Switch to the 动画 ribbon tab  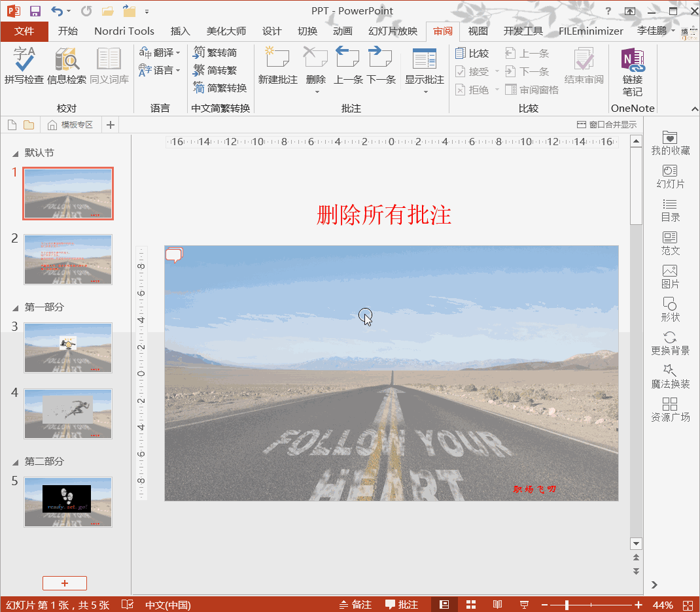click(342, 31)
